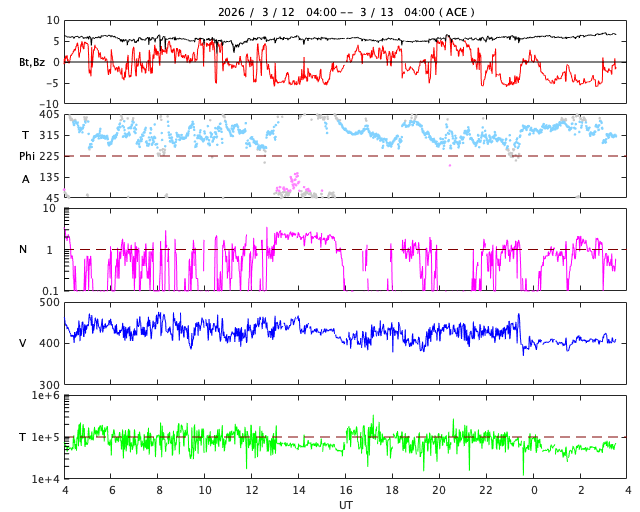Click the Bt,Bz axis label
The width and height of the screenshot is (640, 512).
(x=31, y=62)
